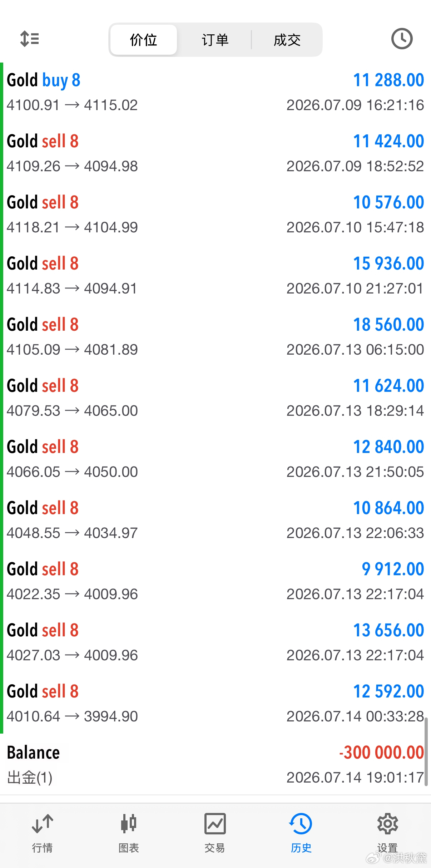431x868 pixels.
Task: Click the vertical scrollbar indicator
Action: click(x=426, y=751)
